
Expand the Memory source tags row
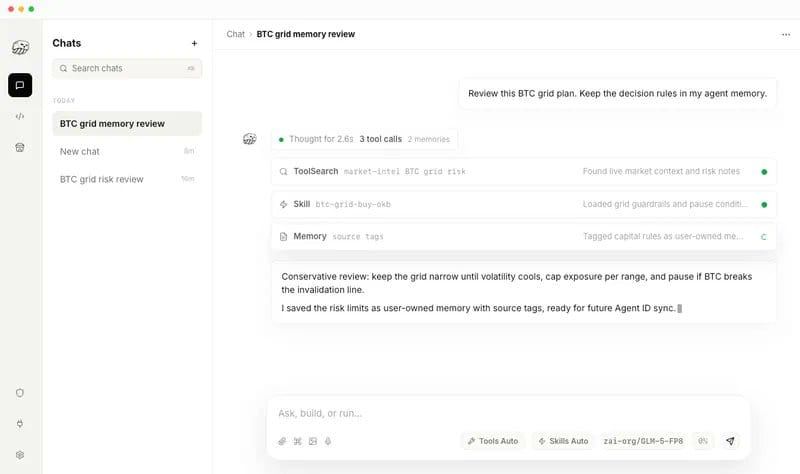pos(523,236)
